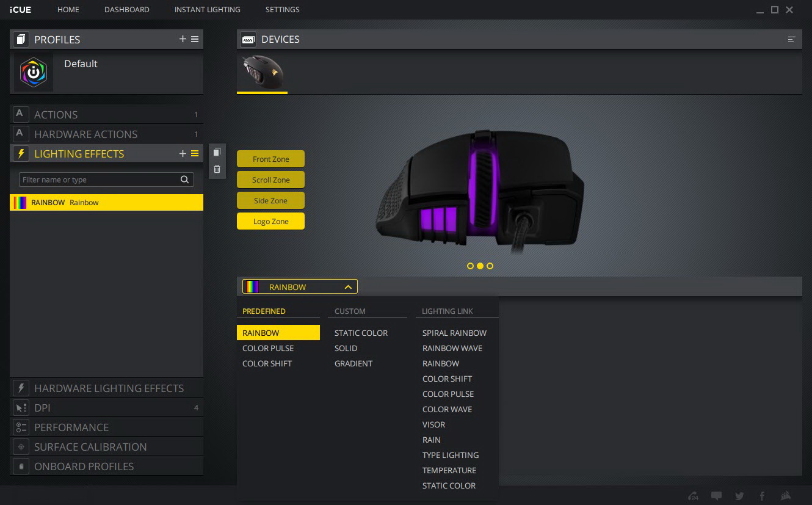
Task: Click the search magnifier icon
Action: 184,180
